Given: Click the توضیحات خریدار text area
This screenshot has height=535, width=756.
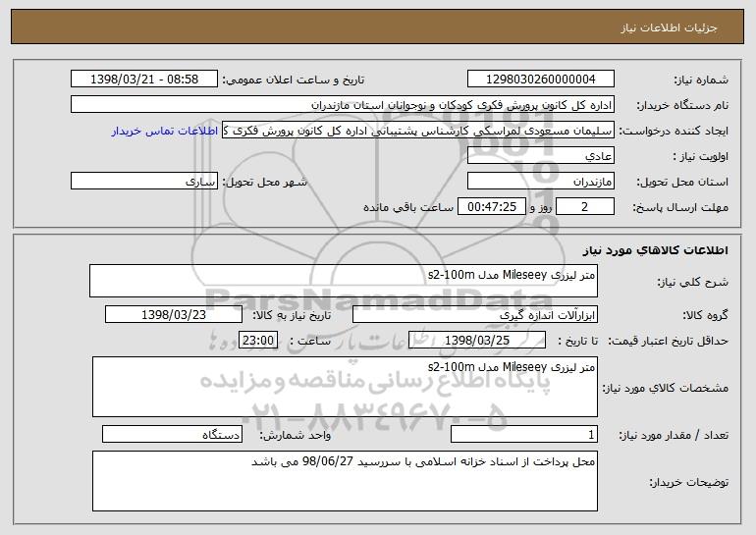Looking at the screenshot, I should pos(345,481).
